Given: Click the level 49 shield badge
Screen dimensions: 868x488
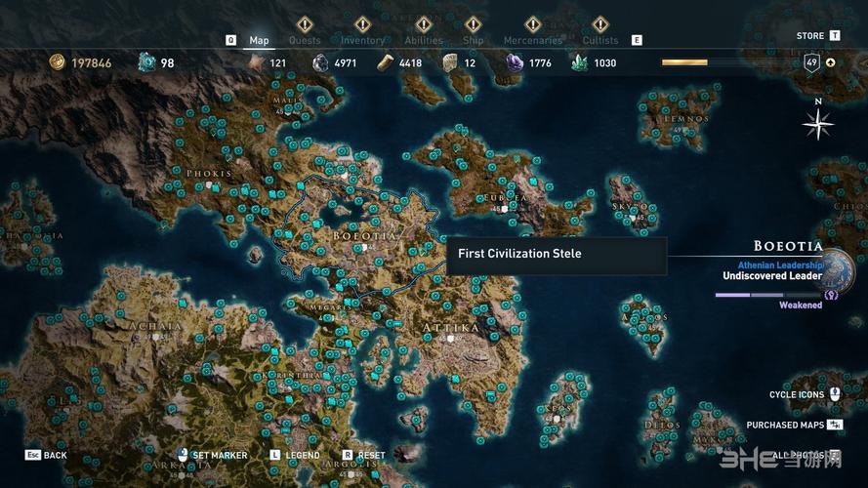Looking at the screenshot, I should tap(811, 62).
